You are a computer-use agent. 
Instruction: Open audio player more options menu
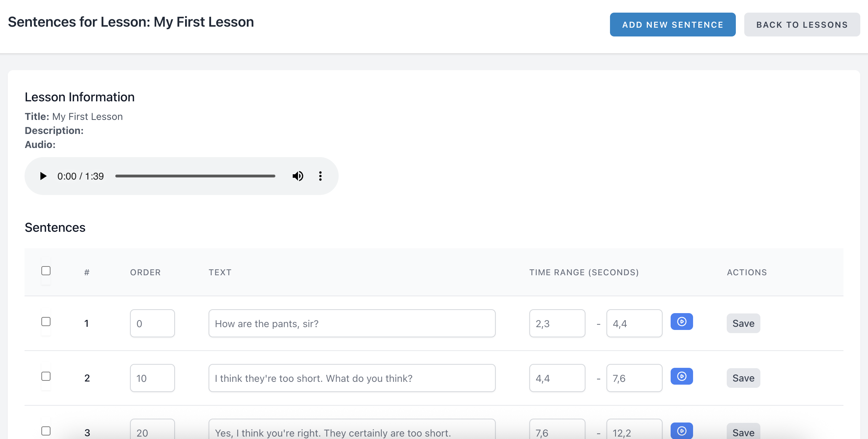point(320,176)
